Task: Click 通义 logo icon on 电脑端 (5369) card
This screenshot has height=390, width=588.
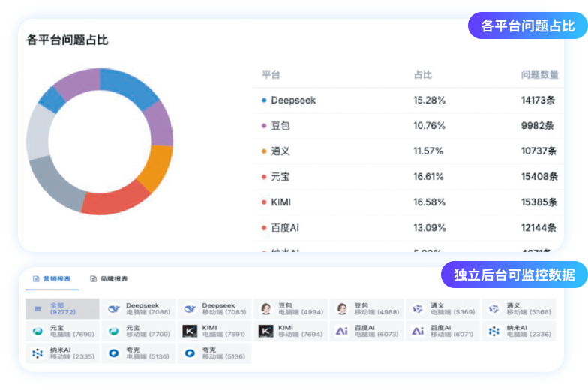Action: pos(418,309)
